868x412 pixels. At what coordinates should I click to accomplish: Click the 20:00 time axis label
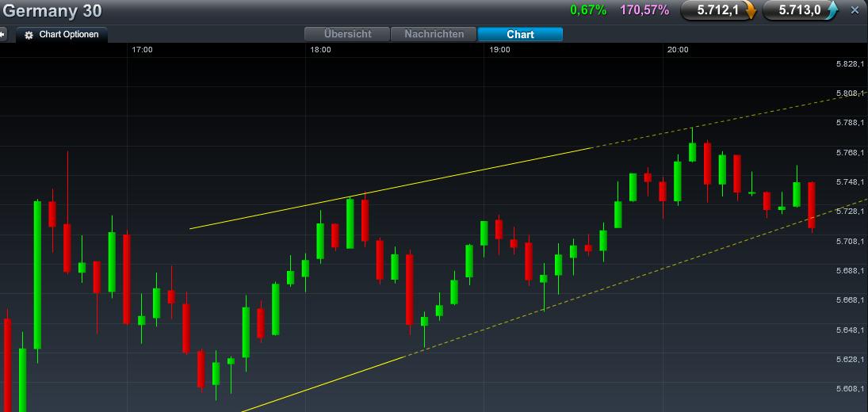pyautogui.click(x=678, y=50)
